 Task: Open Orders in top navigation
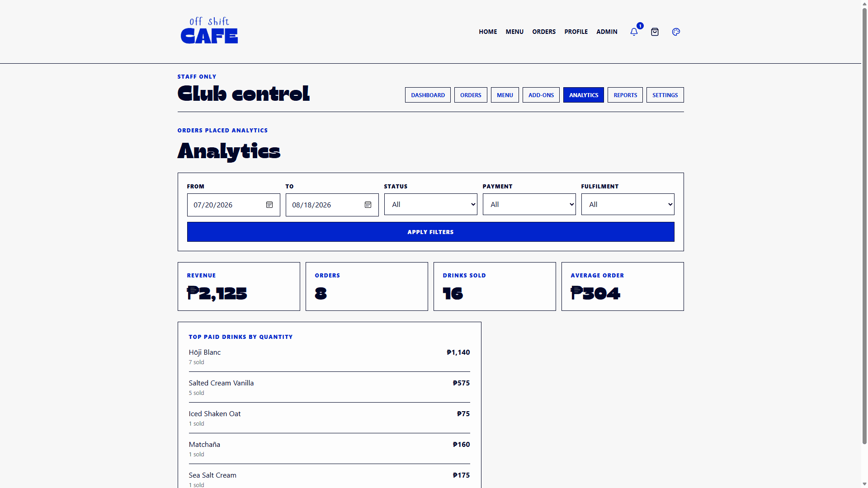(544, 32)
